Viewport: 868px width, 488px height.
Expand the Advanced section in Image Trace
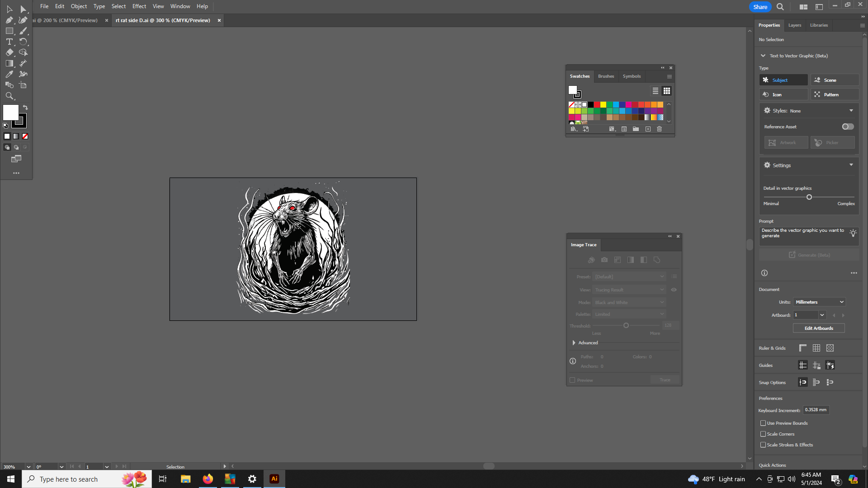click(574, 343)
